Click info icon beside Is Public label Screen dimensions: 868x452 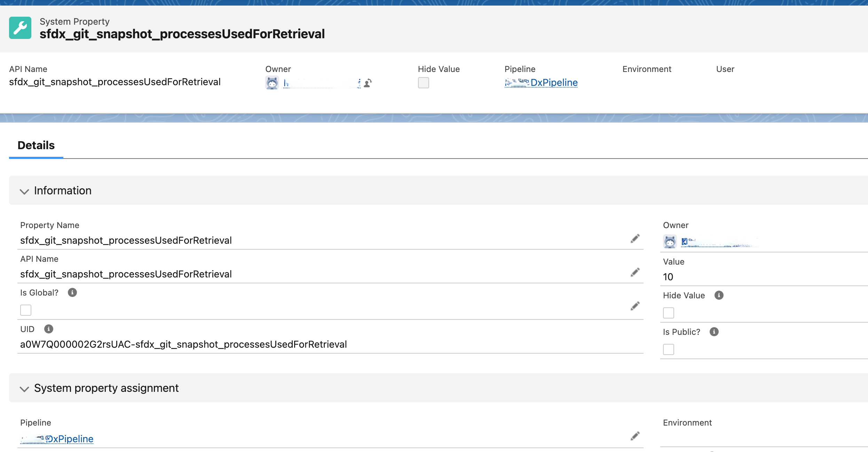coord(714,332)
